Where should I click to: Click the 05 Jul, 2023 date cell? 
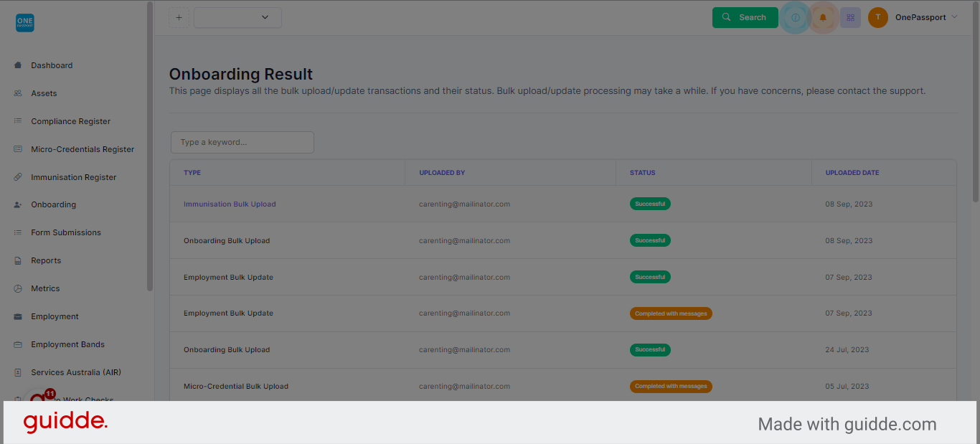[x=847, y=386]
